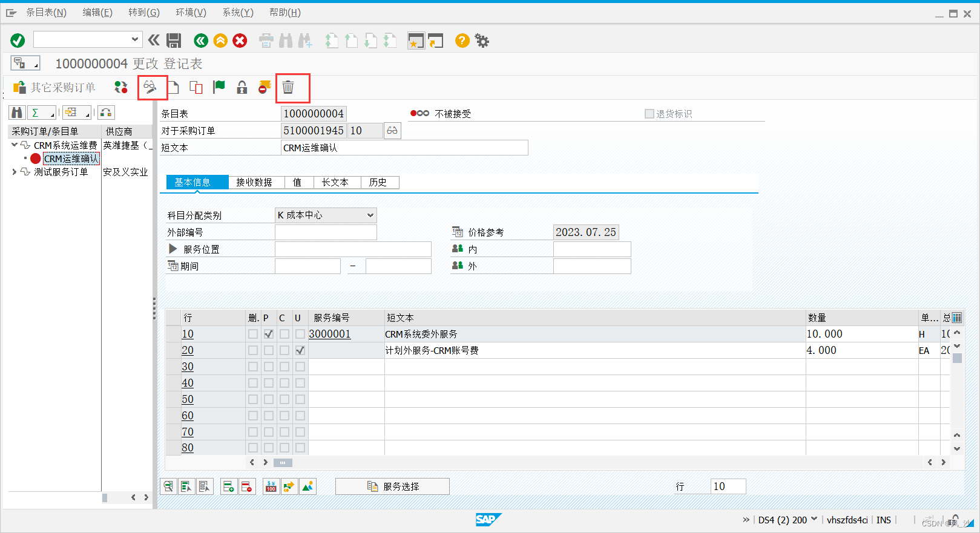
Task: Click the table horizontal scrollbar thumb
Action: pyautogui.click(x=283, y=463)
